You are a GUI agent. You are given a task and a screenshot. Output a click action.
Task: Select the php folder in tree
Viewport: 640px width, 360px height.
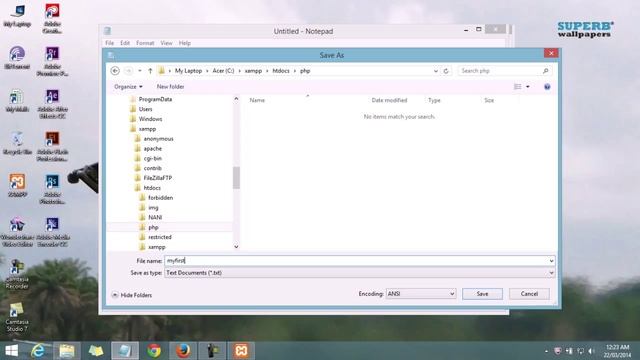click(153, 227)
